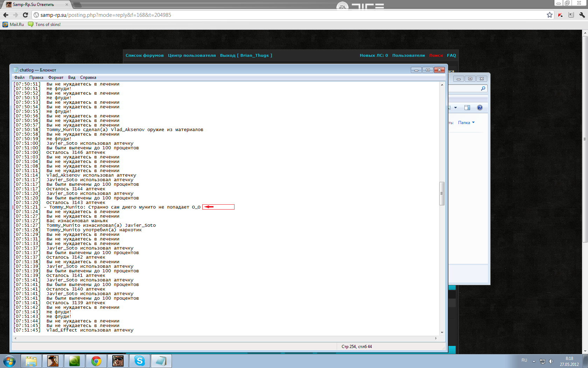The width and height of the screenshot is (588, 368).
Task: Click Notepad vertical scrollbar thumb
Action: pyautogui.click(x=442, y=193)
